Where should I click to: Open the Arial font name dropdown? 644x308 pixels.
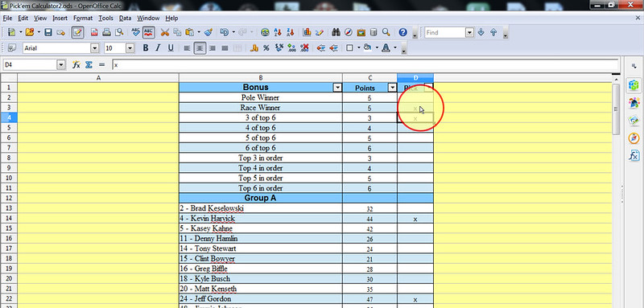pyautogui.click(x=95, y=48)
